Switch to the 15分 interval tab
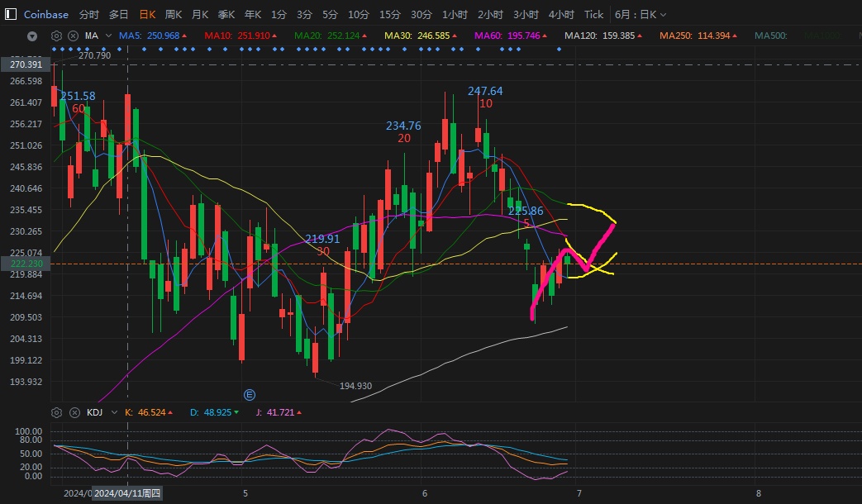The image size is (862, 504). 389,14
